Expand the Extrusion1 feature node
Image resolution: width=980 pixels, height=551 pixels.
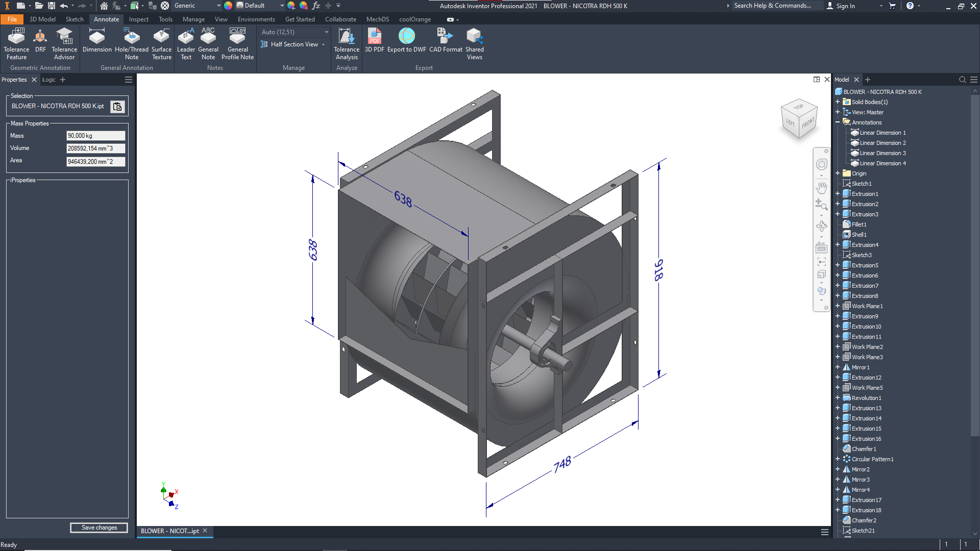[x=838, y=194]
